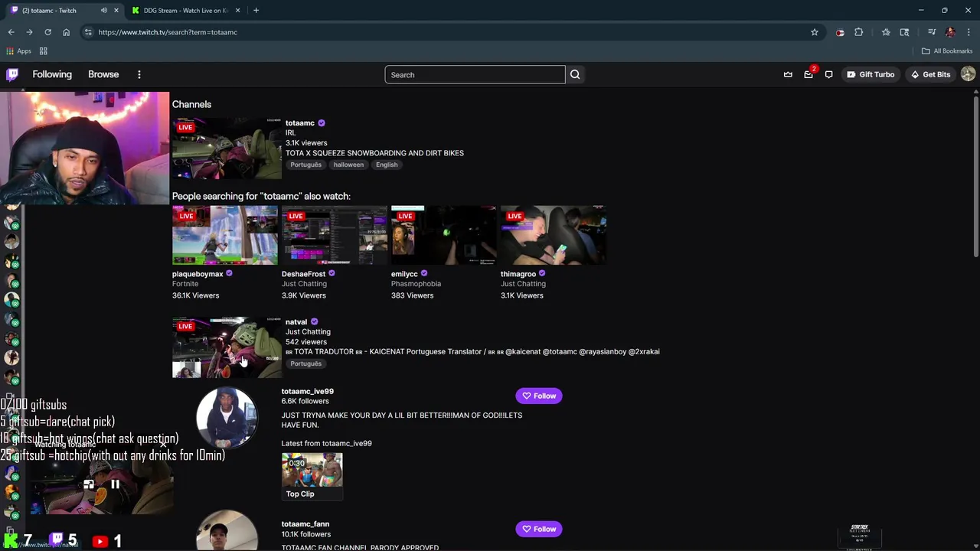Click the natval channel name
980x551 pixels.
click(296, 321)
